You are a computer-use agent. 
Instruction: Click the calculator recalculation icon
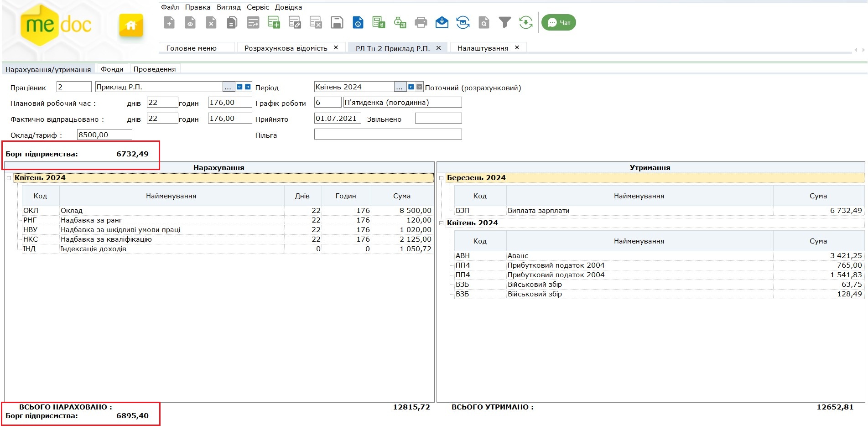pyautogui.click(x=379, y=22)
